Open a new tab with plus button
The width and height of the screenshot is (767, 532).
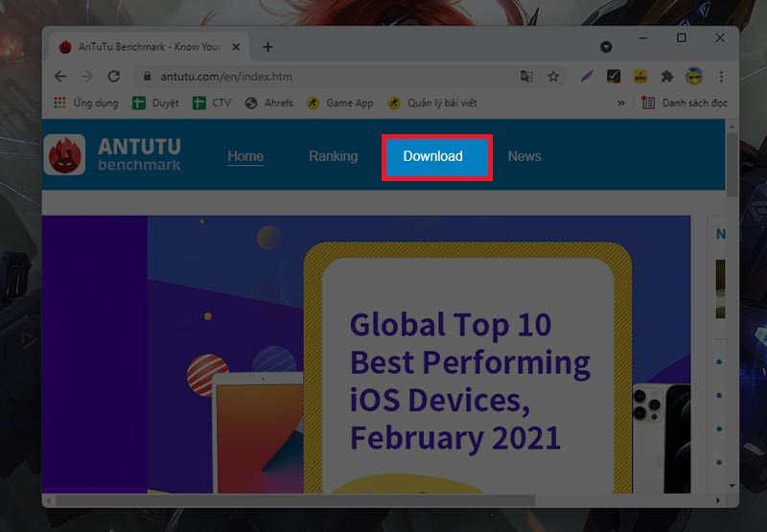[x=267, y=47]
